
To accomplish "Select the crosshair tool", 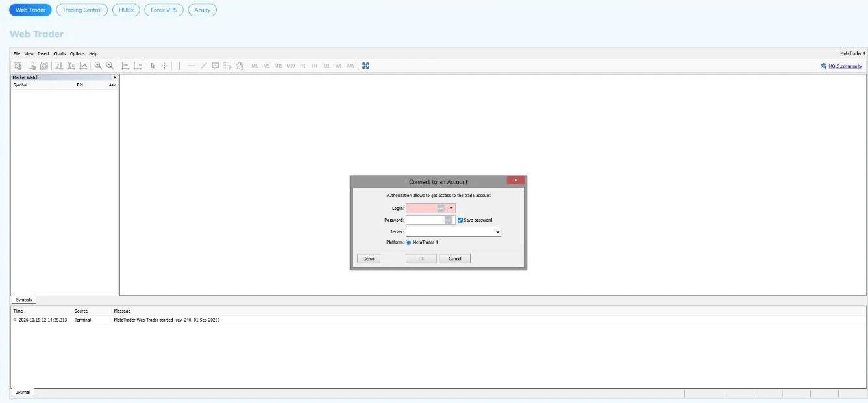I will pyautogui.click(x=164, y=66).
